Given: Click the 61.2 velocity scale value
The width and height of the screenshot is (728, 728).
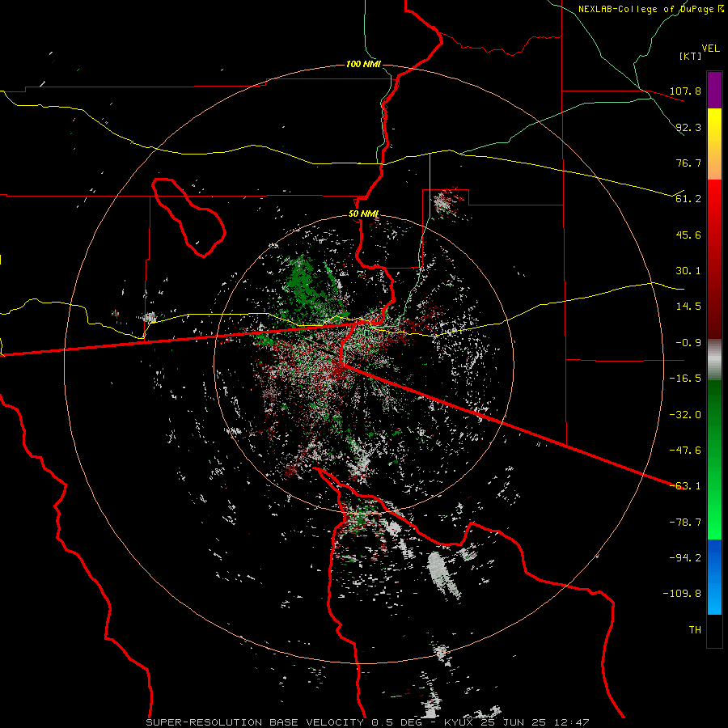Looking at the screenshot, I should pyautogui.click(x=688, y=199).
